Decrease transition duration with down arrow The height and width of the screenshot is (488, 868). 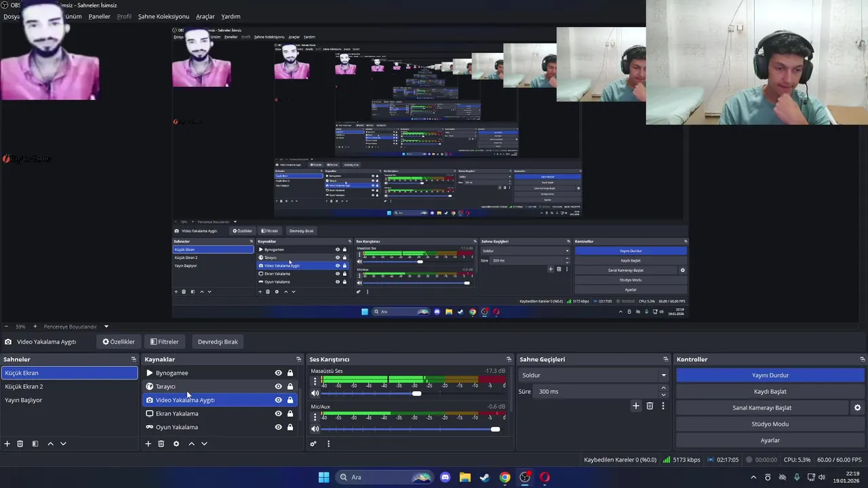663,395
